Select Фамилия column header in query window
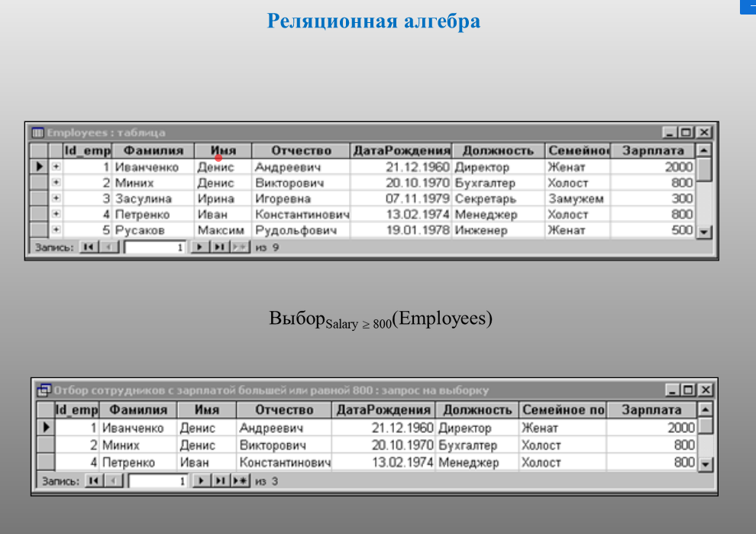756x534 pixels. coord(138,410)
